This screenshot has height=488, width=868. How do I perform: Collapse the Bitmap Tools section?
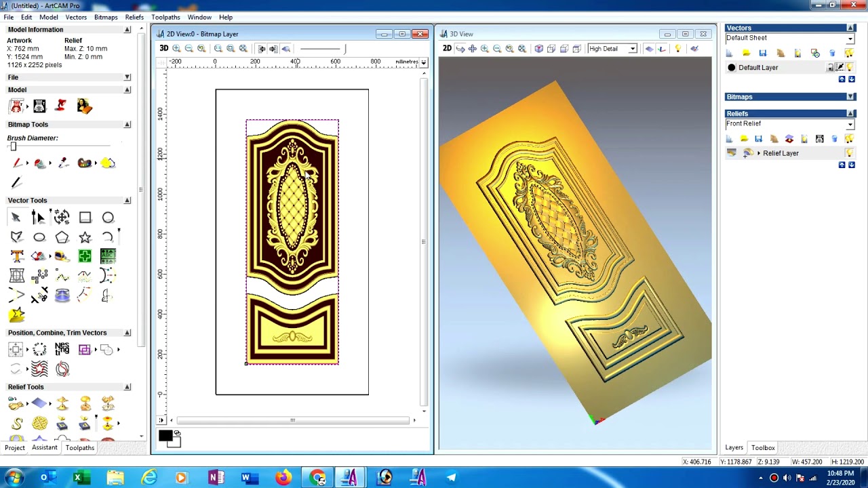coord(127,125)
